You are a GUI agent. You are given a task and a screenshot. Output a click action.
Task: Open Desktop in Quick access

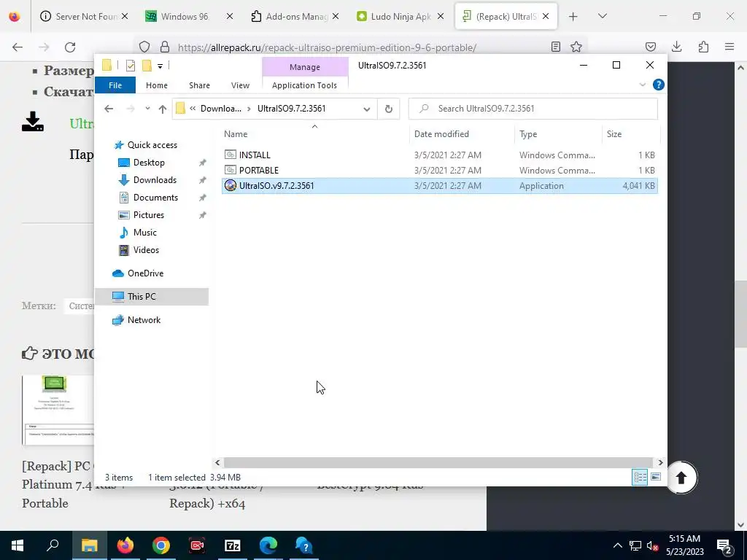pos(149,163)
